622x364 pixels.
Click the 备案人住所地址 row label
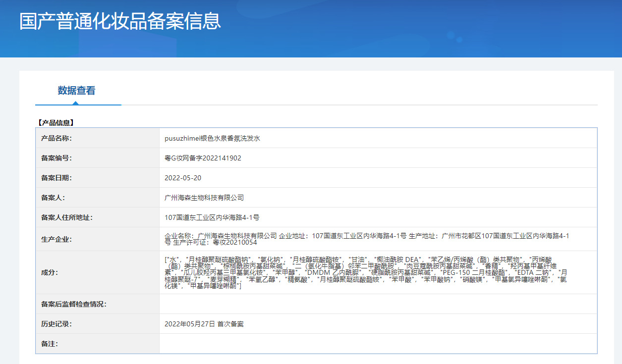(x=67, y=217)
